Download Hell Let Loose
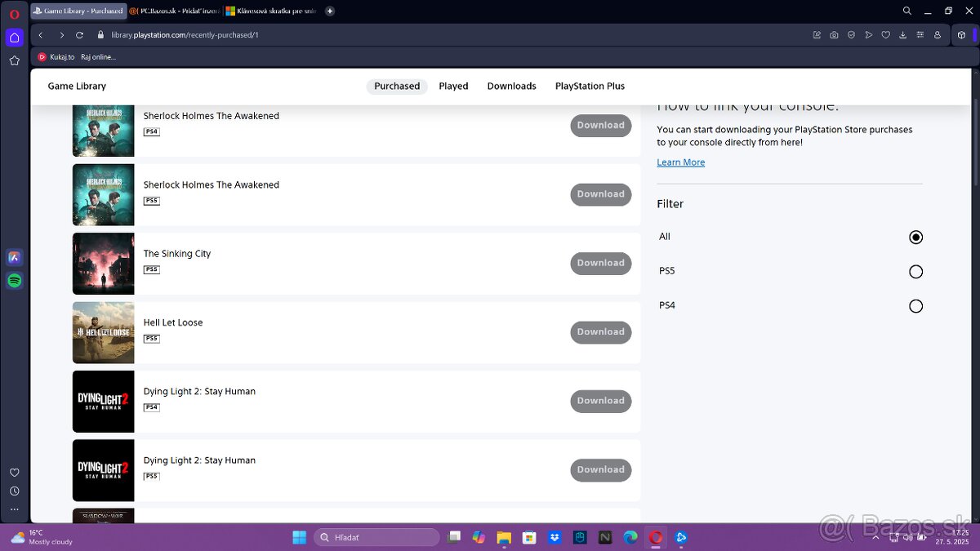The height and width of the screenshot is (551, 980). [x=600, y=332]
